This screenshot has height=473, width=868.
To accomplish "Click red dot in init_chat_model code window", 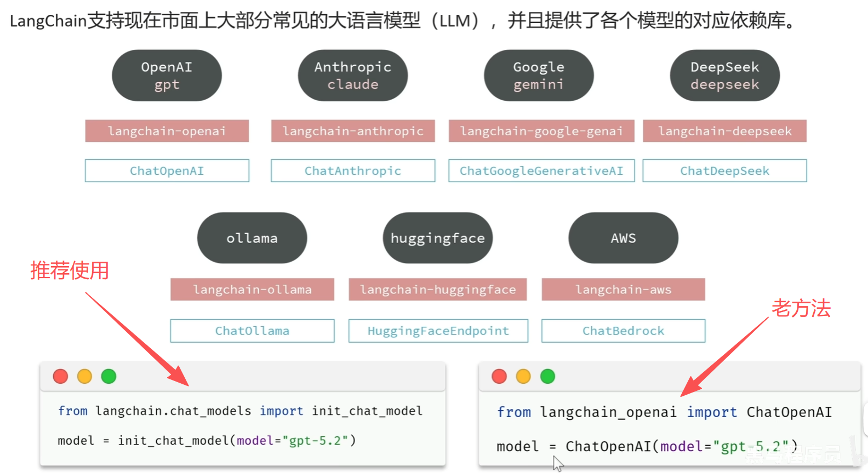I will click(x=60, y=377).
